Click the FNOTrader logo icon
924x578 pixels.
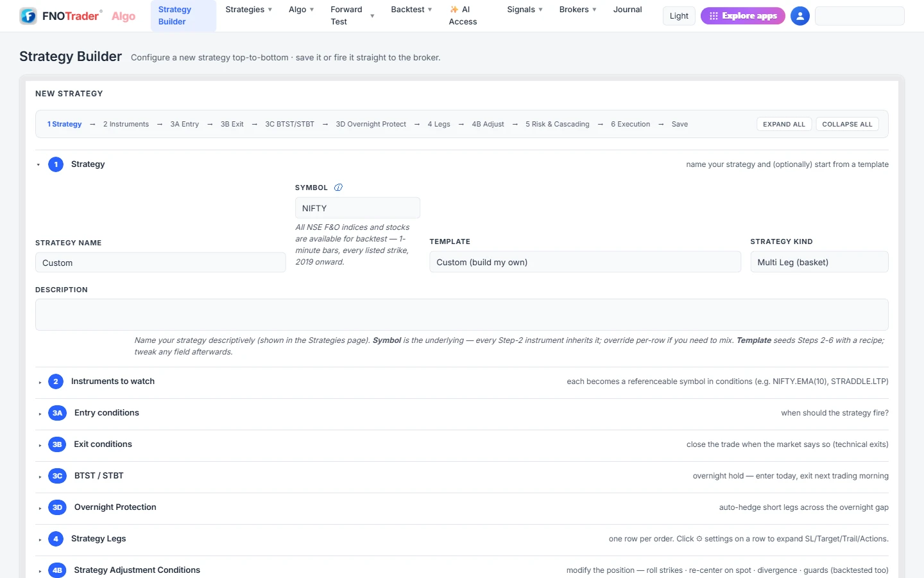point(28,16)
